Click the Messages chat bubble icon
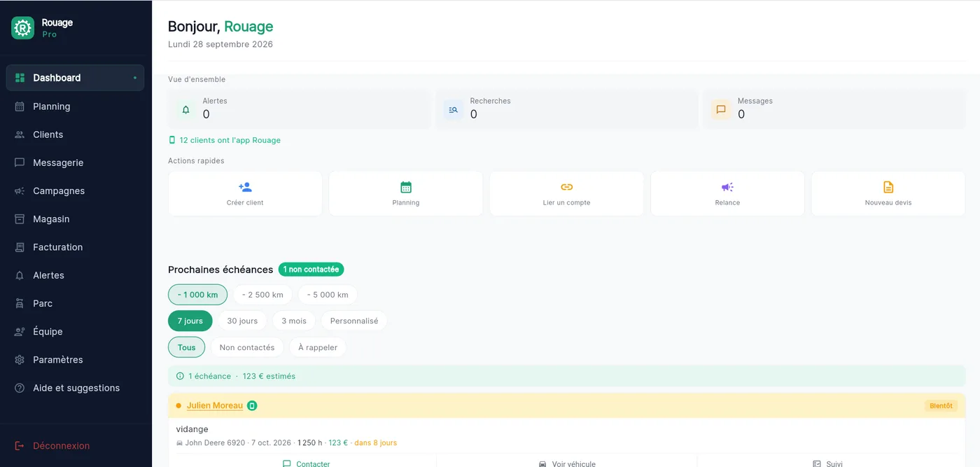The width and height of the screenshot is (980, 467). point(720,110)
